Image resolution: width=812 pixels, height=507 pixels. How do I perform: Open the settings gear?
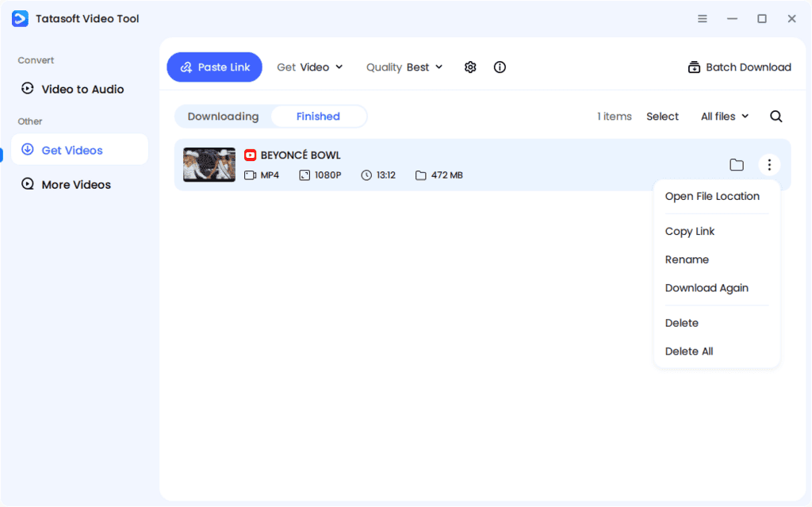pos(470,67)
